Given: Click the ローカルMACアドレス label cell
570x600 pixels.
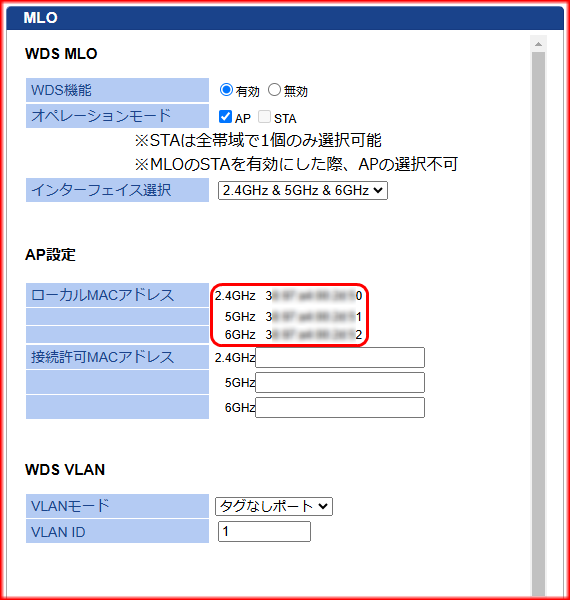Looking at the screenshot, I should (x=117, y=295).
